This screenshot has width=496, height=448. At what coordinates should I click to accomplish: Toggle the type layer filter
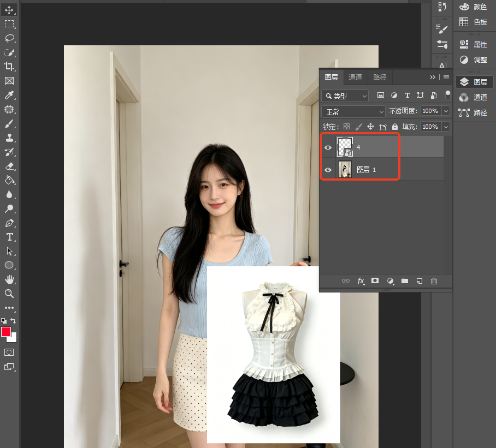408,95
